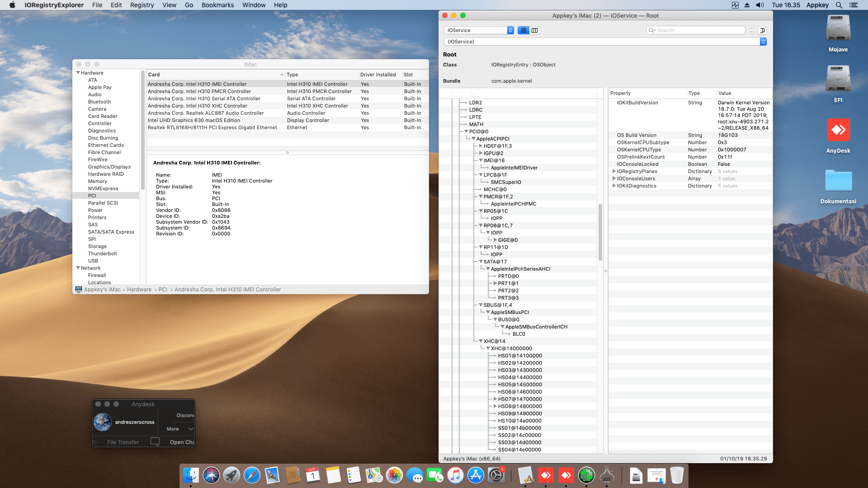Open the (IOService) class filter dropdown
Viewport: 868px width, 488px height.
[605, 42]
